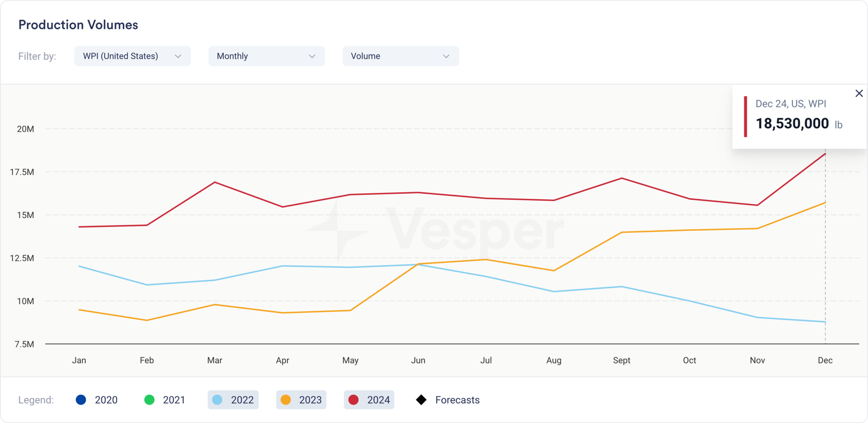Click the orange 2023 legend dot
868x423 pixels.
pyautogui.click(x=285, y=400)
